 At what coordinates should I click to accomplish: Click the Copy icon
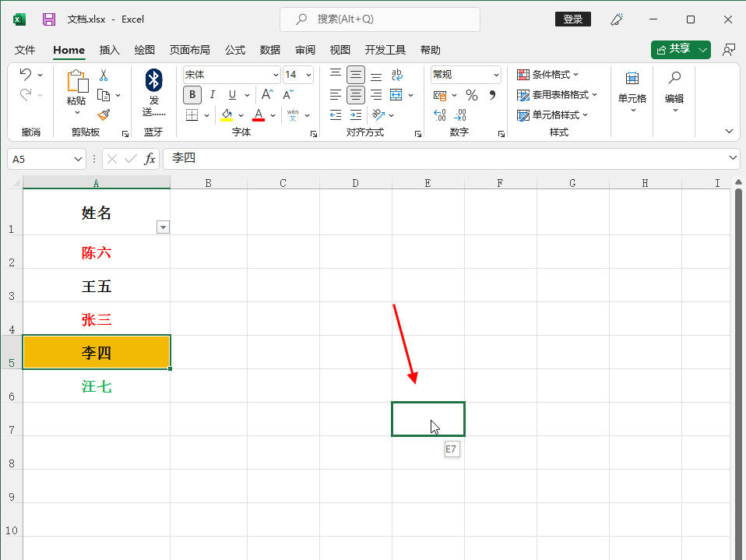point(104,95)
